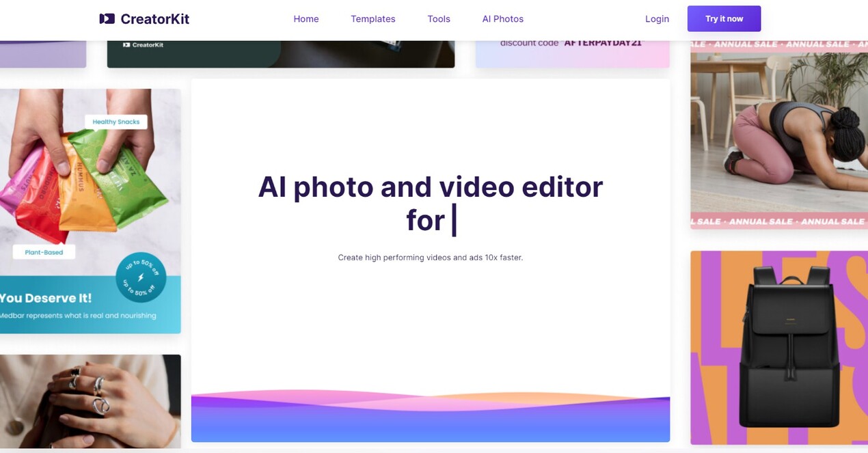Click the CreatorKit logo icon
This screenshot has width=868, height=453.
click(107, 18)
